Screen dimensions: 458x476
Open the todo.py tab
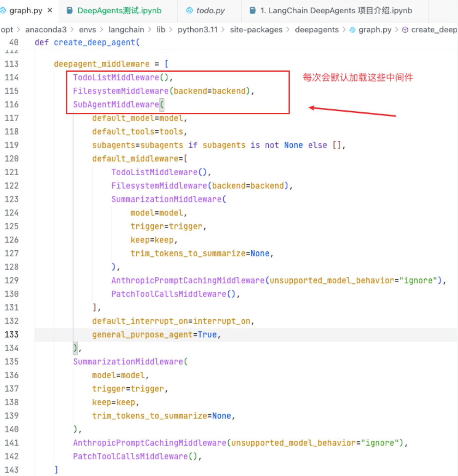tap(210, 11)
